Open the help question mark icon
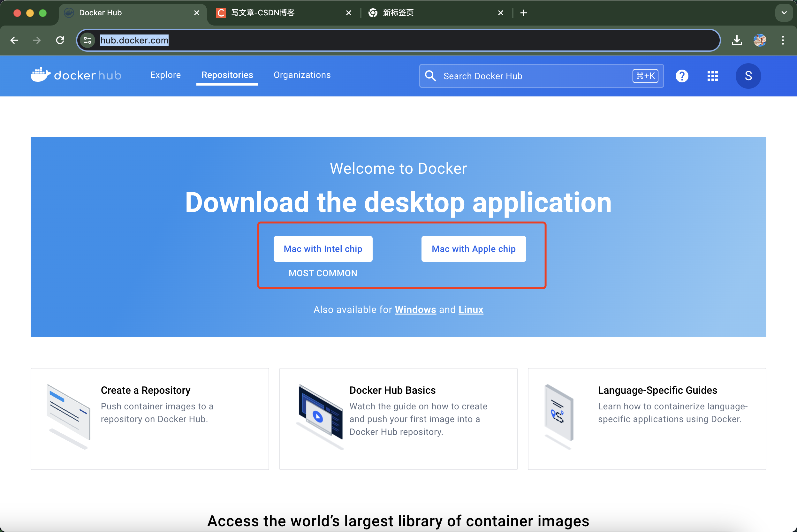 click(682, 76)
